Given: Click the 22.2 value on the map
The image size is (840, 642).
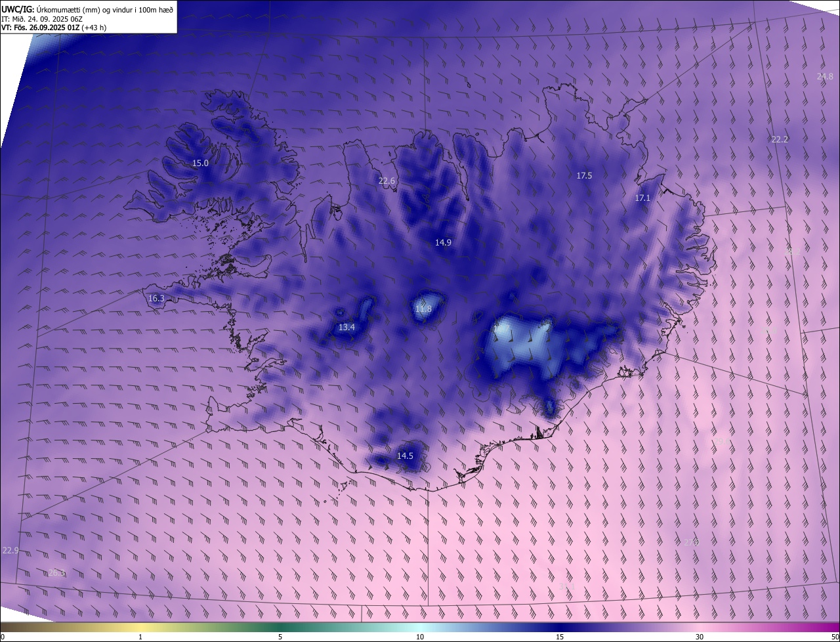Looking at the screenshot, I should pyautogui.click(x=780, y=139).
